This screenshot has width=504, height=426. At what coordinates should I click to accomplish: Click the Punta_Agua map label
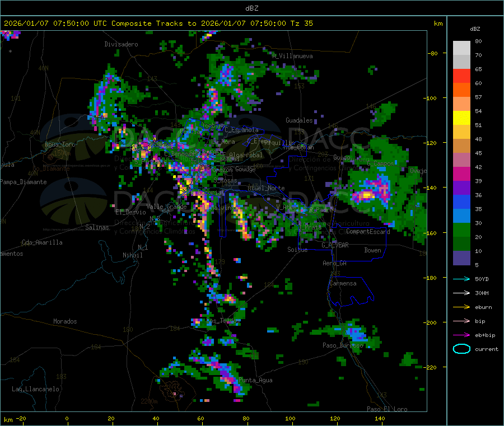point(255,381)
